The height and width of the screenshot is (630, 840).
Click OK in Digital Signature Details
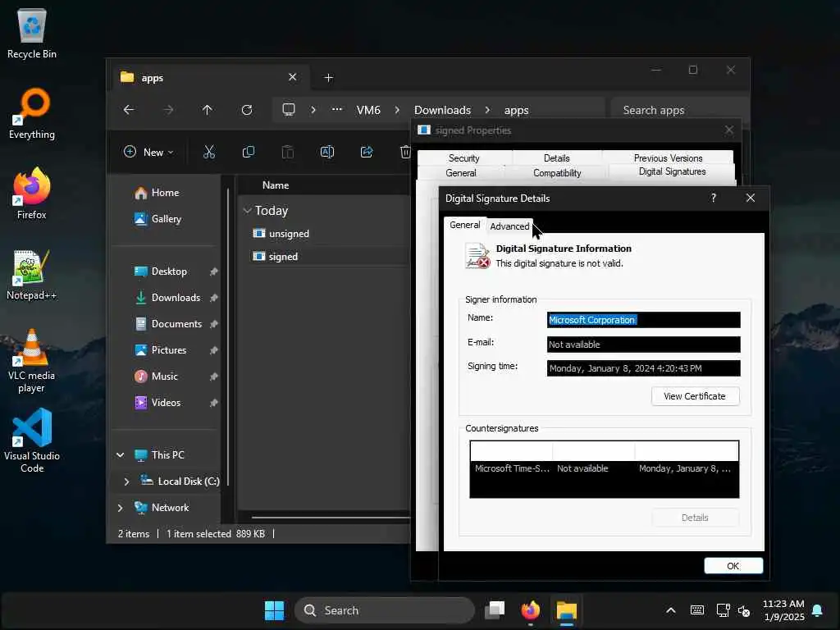(733, 566)
